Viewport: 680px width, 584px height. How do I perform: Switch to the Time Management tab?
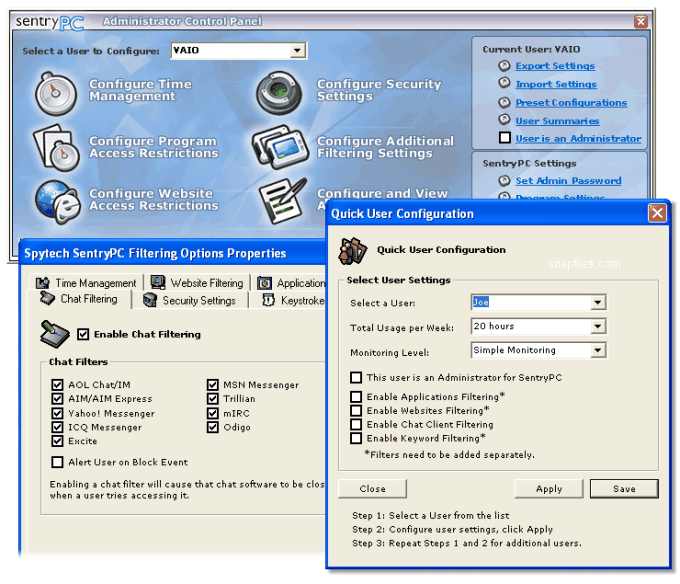pos(86,283)
